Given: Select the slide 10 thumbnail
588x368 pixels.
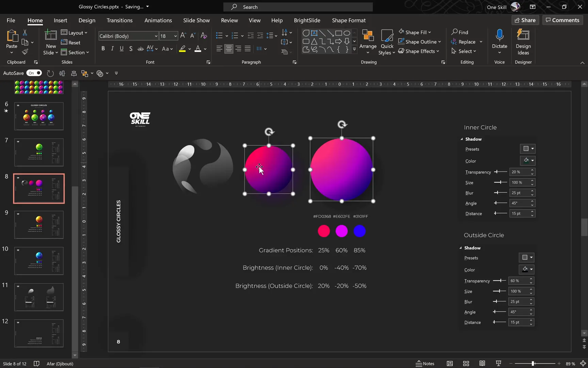Looking at the screenshot, I should coord(38,261).
